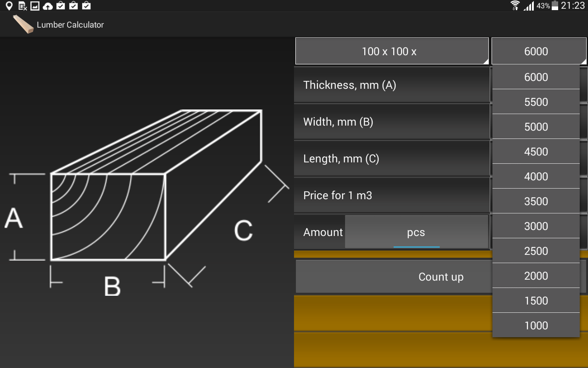Tap the Wi-Fi signal icon
The image size is (588, 368).
[514, 6]
